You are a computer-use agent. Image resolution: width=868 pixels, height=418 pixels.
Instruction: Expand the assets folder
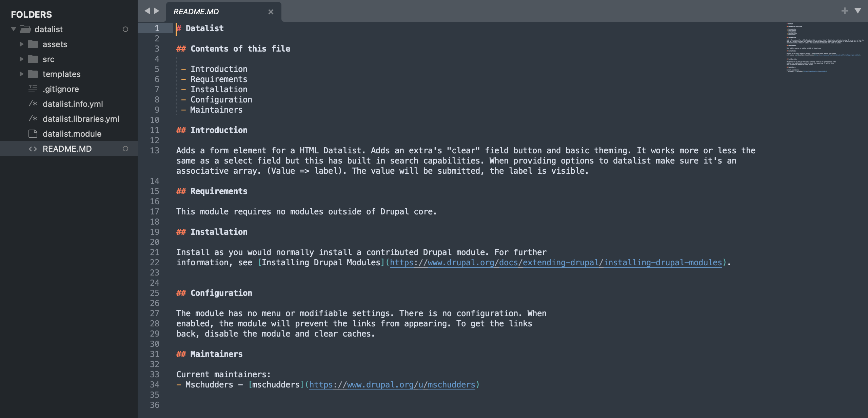21,44
